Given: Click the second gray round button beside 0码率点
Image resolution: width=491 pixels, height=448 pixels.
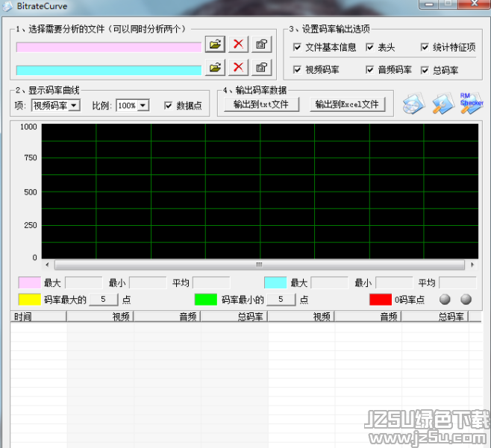Looking at the screenshot, I should pyautogui.click(x=466, y=300).
